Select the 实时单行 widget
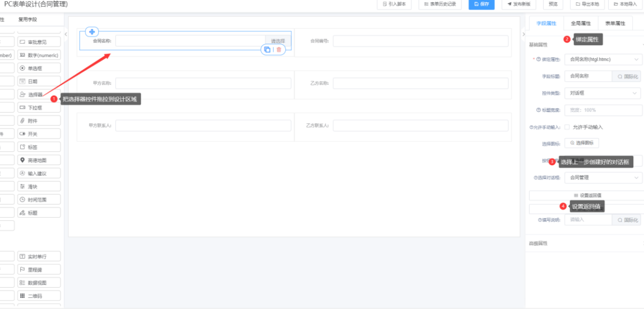644x309 pixels. [x=39, y=256]
